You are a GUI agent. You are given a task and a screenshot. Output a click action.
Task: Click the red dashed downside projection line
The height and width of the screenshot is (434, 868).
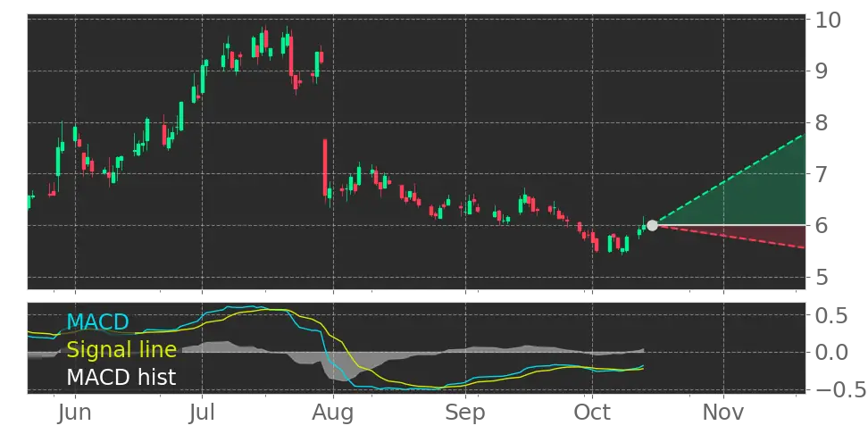coord(730,237)
